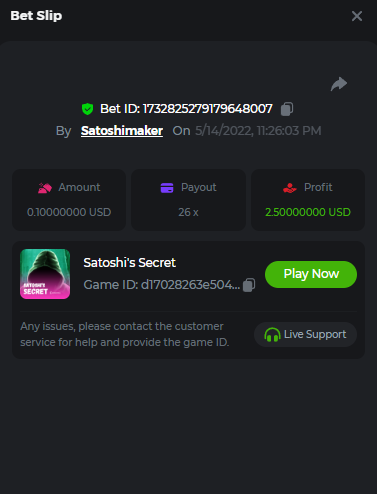Close the Bet Slip panel
Screen dimensions: 377x494
point(357,16)
